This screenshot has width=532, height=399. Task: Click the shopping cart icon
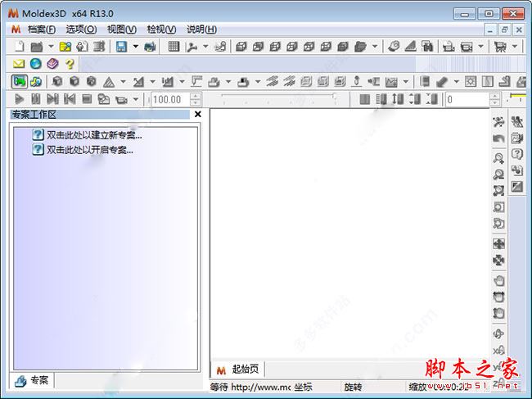[500, 46]
